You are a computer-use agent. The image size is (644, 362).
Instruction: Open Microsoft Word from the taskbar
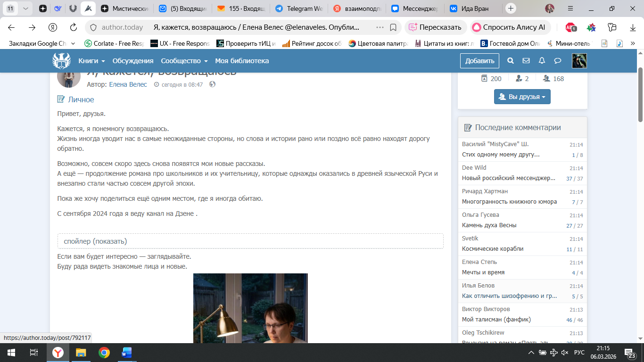[x=127, y=353]
